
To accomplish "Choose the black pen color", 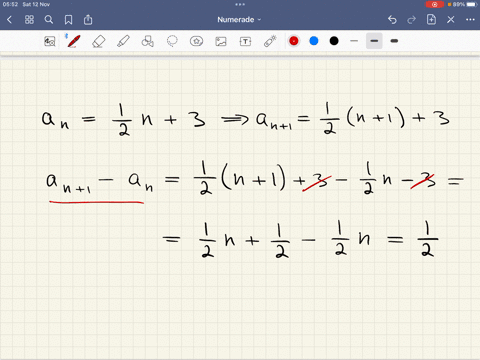I will pyautogui.click(x=334, y=41).
